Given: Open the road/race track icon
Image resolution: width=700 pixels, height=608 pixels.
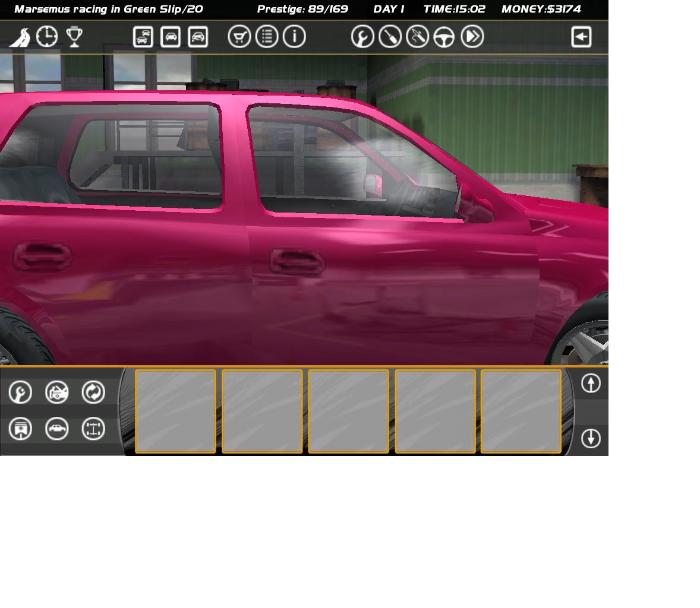Looking at the screenshot, I should (20, 37).
